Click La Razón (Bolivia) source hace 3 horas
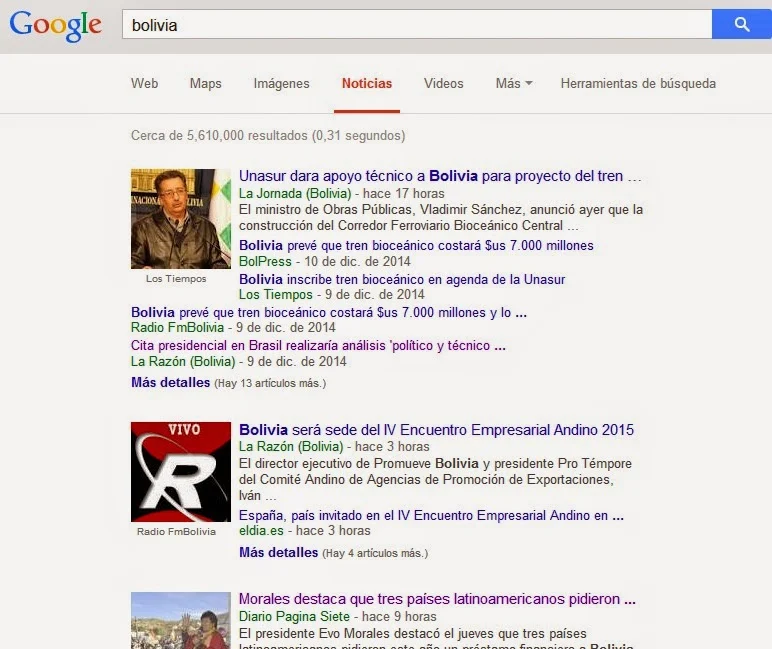 coord(291,447)
